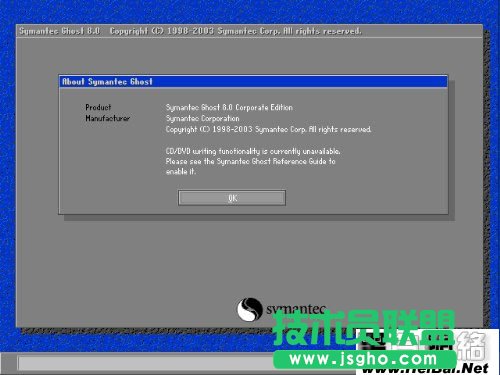Image resolution: width=500 pixels, height=375 pixels.
Task: Click 'Please see the Symantec Ghost Reference Guide' line
Action: point(250,161)
